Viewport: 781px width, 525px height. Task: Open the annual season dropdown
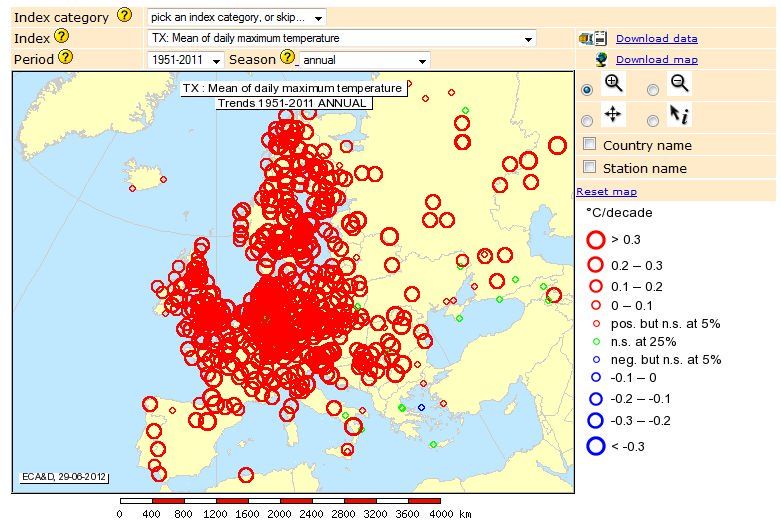364,60
